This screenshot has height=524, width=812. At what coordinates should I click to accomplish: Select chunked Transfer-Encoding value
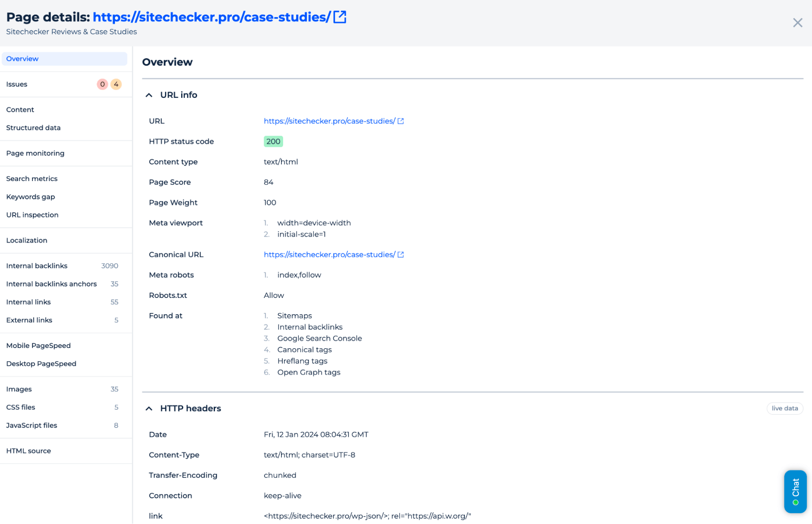[280, 475]
